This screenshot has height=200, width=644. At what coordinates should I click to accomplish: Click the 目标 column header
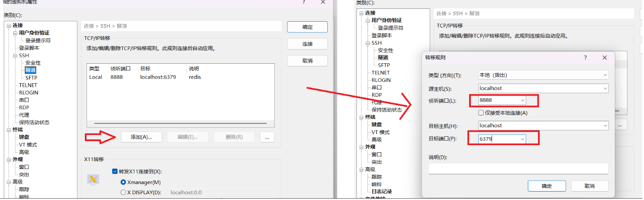click(145, 69)
